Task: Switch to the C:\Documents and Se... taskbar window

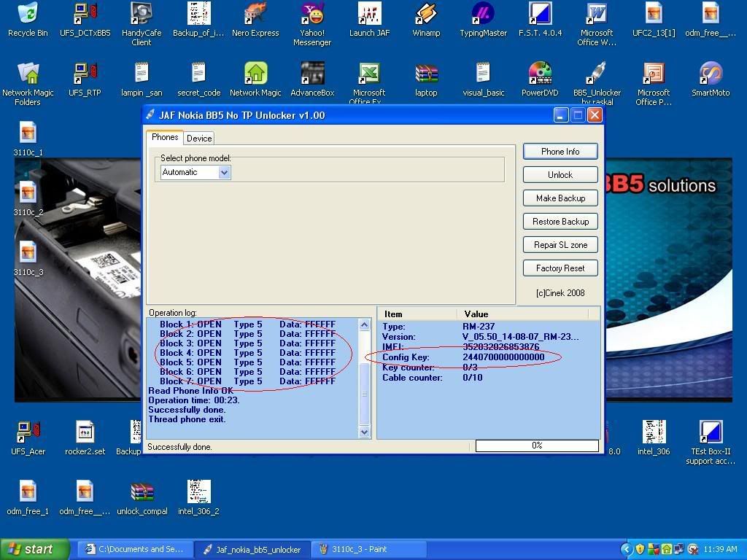Action: point(136,550)
